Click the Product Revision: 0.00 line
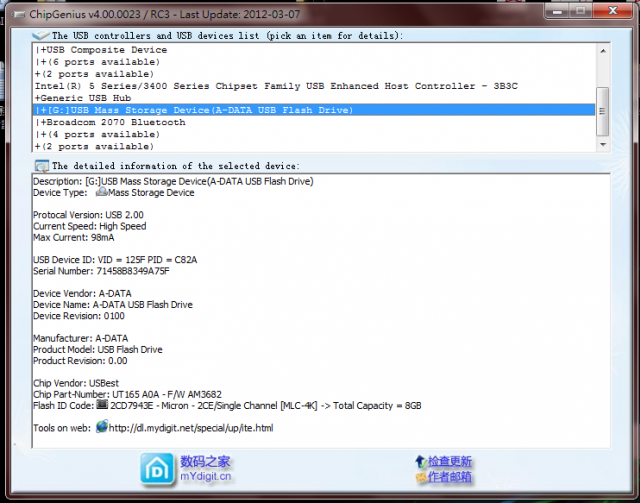Screen dimensions: 640x503 coord(80,361)
